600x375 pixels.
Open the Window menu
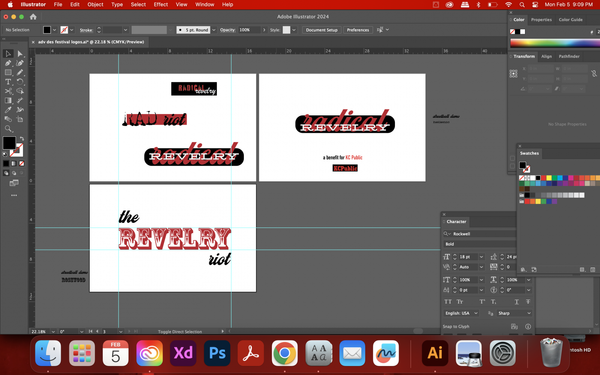pyautogui.click(x=205, y=5)
